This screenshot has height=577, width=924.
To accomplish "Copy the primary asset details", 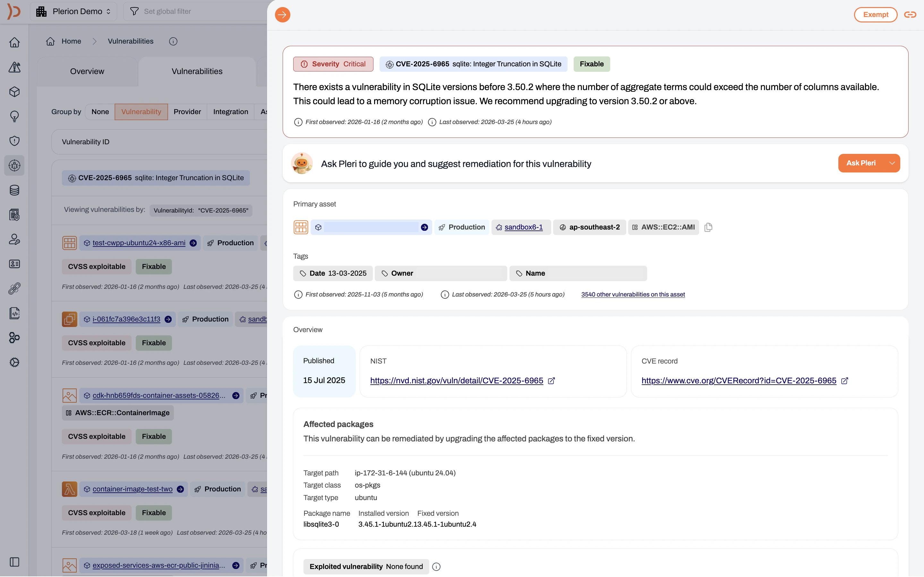I will click(709, 227).
